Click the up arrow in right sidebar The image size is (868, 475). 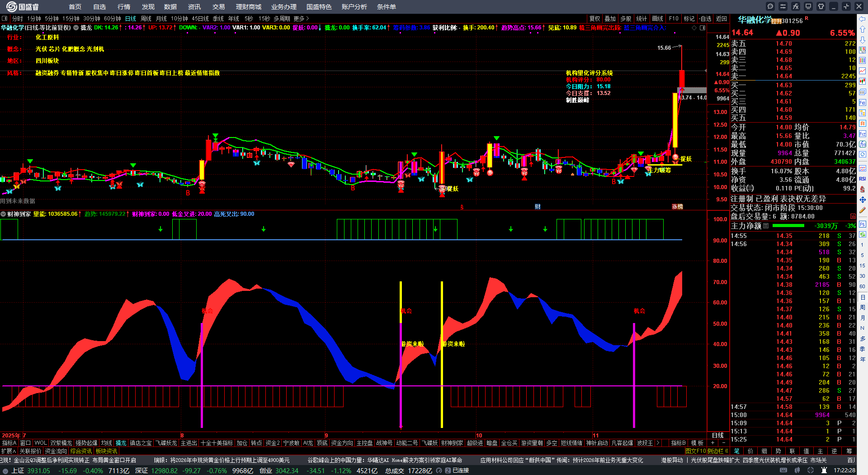(863, 30)
